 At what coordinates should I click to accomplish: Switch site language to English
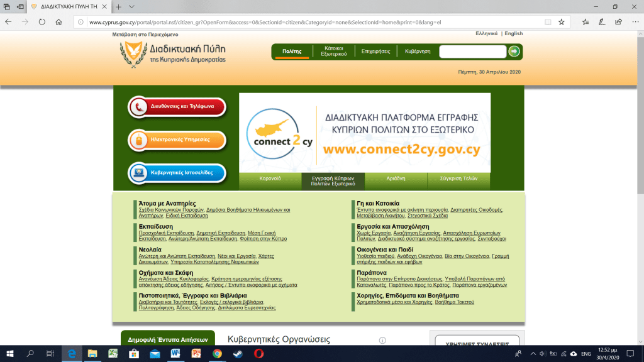pyautogui.click(x=513, y=33)
